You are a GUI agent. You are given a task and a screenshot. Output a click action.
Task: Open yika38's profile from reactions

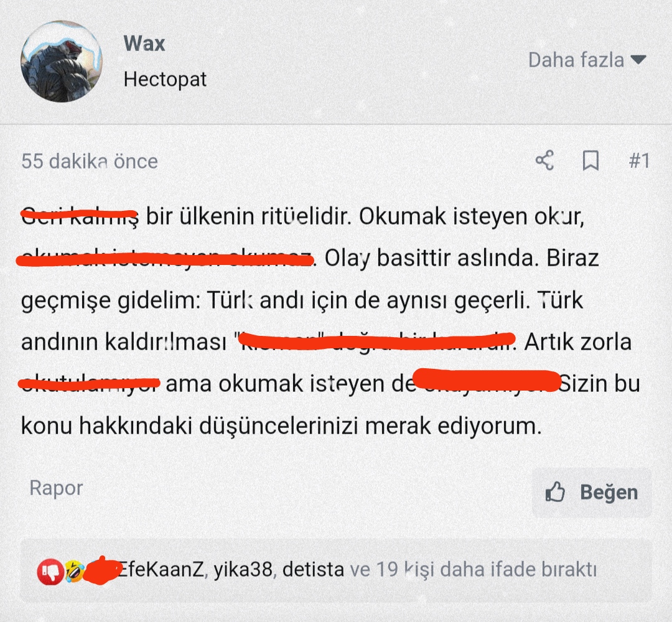[x=243, y=570]
